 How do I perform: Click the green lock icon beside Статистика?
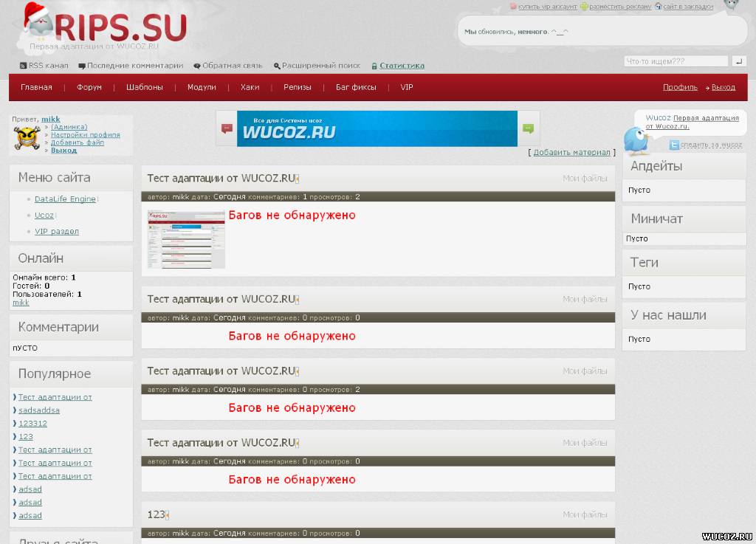click(374, 66)
